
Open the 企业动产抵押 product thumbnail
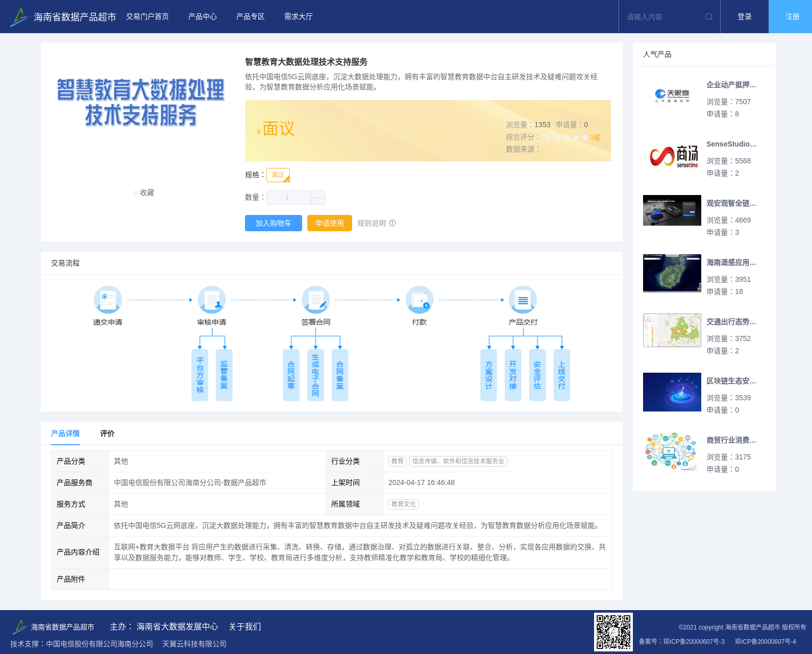pos(672,96)
